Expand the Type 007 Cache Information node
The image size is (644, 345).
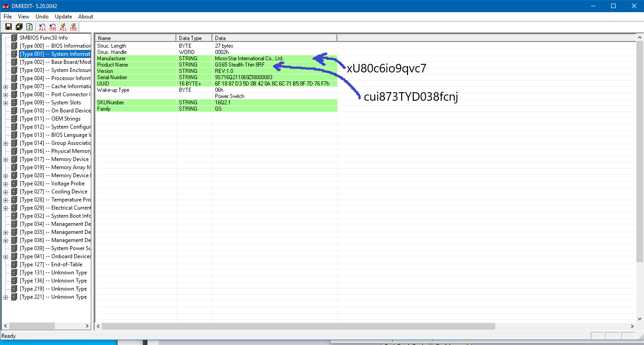5,86
